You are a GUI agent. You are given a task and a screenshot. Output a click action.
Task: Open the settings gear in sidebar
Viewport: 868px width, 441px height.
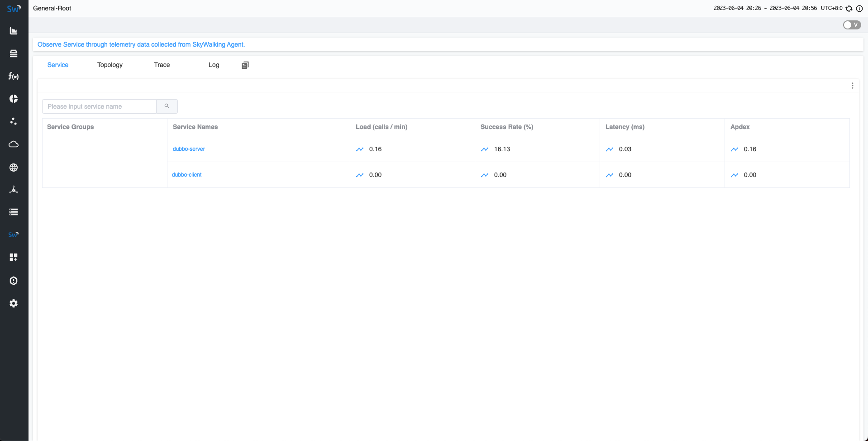click(14, 303)
